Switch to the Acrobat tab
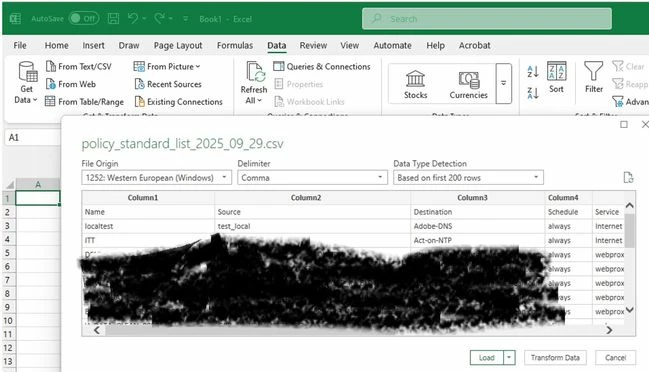Viewport: 649px width, 372px height. (474, 46)
